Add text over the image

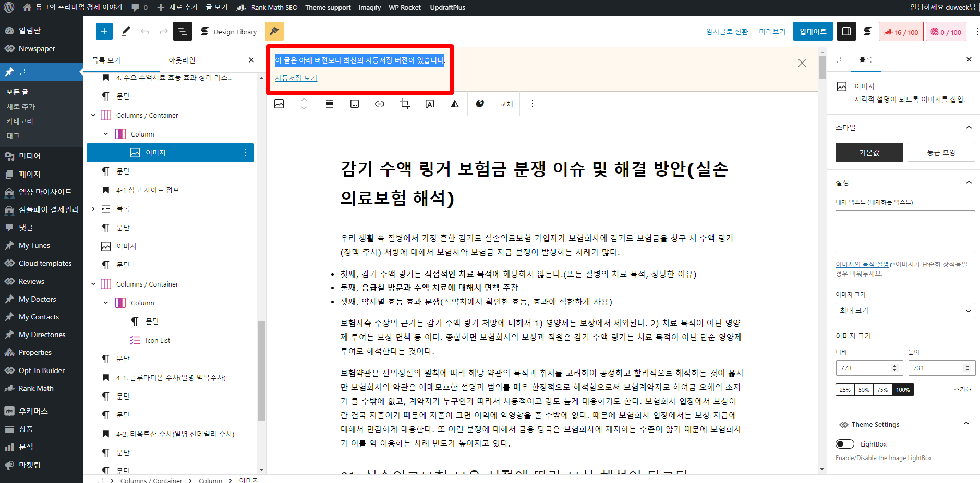[430, 104]
